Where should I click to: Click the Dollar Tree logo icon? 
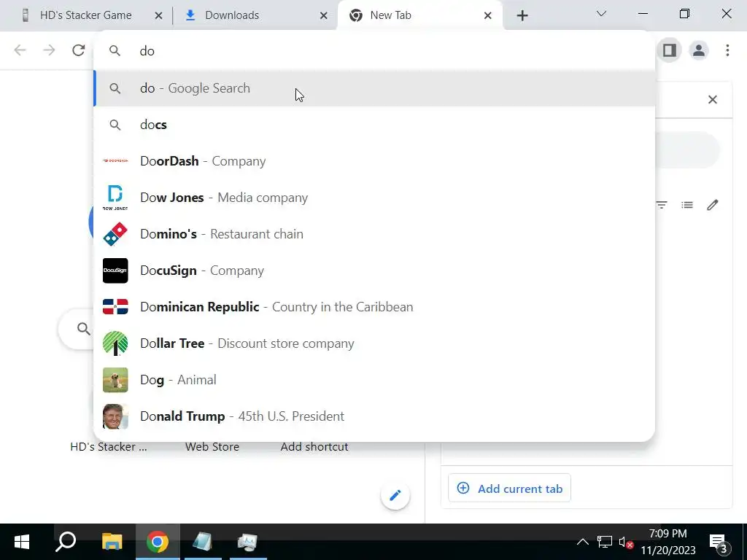(x=115, y=343)
